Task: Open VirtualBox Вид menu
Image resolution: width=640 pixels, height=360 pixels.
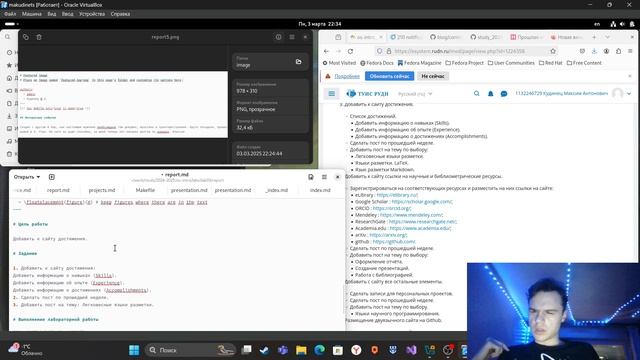Action: tap(52, 14)
